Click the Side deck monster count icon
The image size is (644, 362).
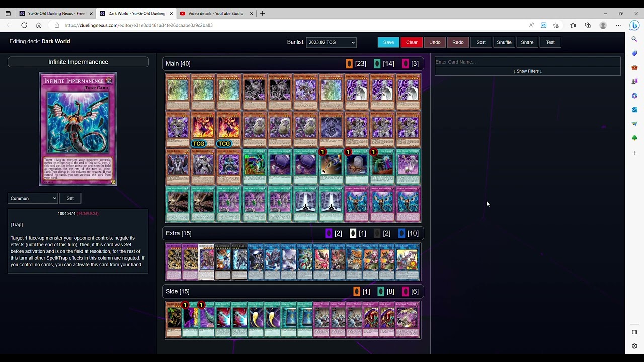[x=357, y=292]
